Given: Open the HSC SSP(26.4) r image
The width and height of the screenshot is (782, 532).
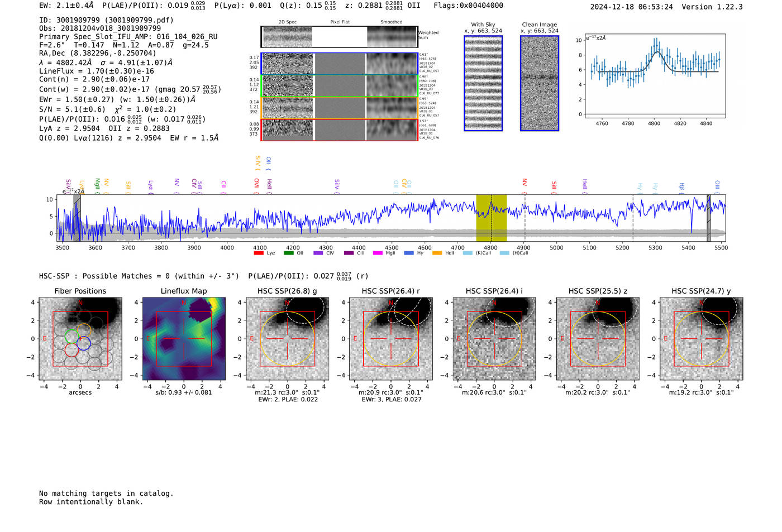Looking at the screenshot, I should click(390, 339).
